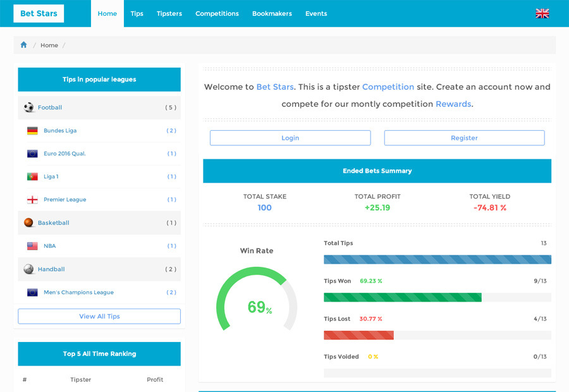Click the 4/13 tips lost count
Screen dimensions: 569x392
[x=540, y=319]
